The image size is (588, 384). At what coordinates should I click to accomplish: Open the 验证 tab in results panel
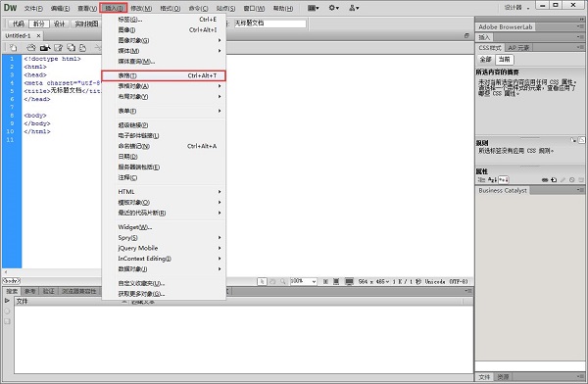click(49, 291)
